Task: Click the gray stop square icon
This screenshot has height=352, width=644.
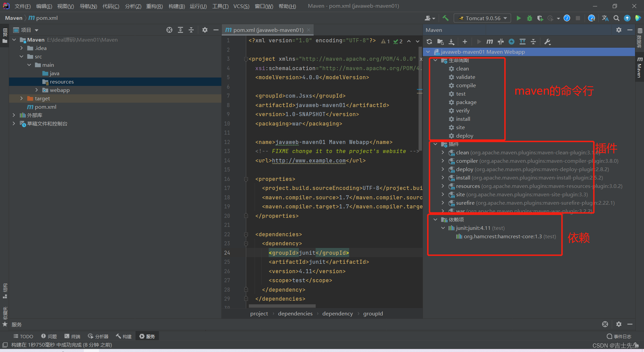Action: click(578, 18)
